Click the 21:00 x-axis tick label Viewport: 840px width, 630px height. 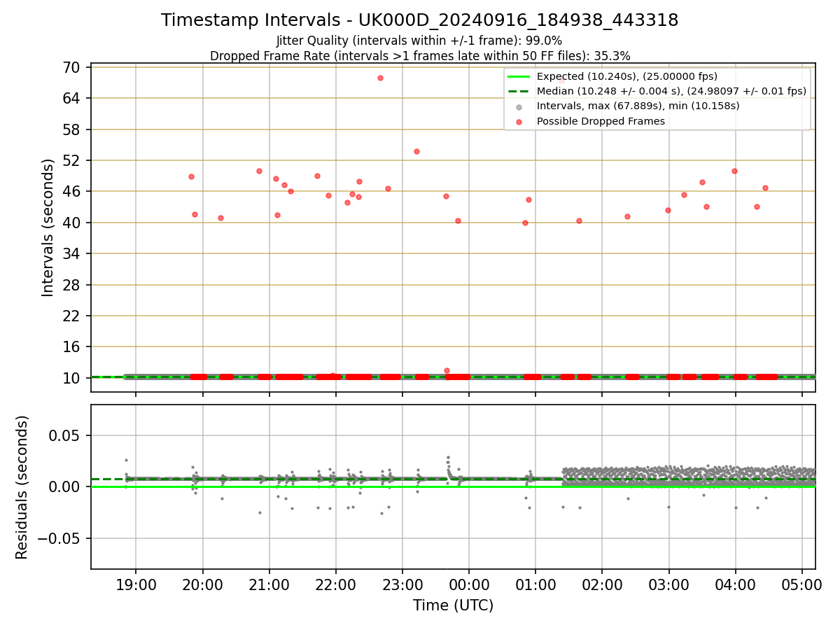(x=269, y=585)
